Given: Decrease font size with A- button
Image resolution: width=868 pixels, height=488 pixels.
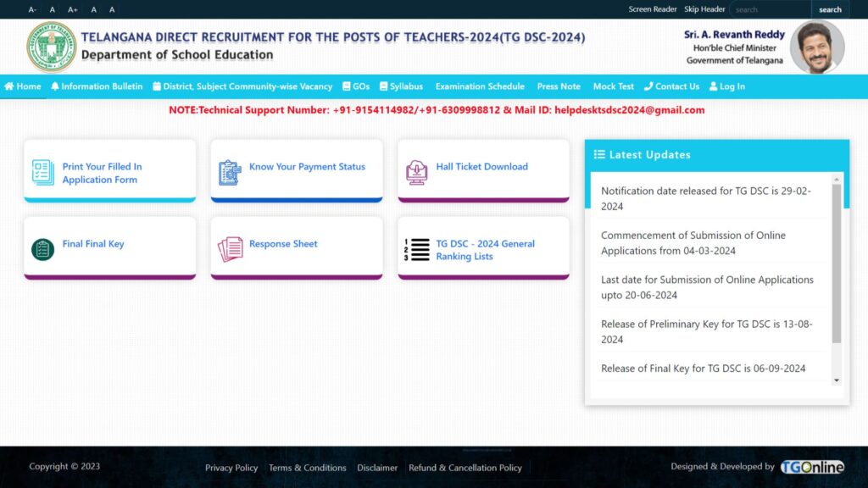Looking at the screenshot, I should point(32,9).
